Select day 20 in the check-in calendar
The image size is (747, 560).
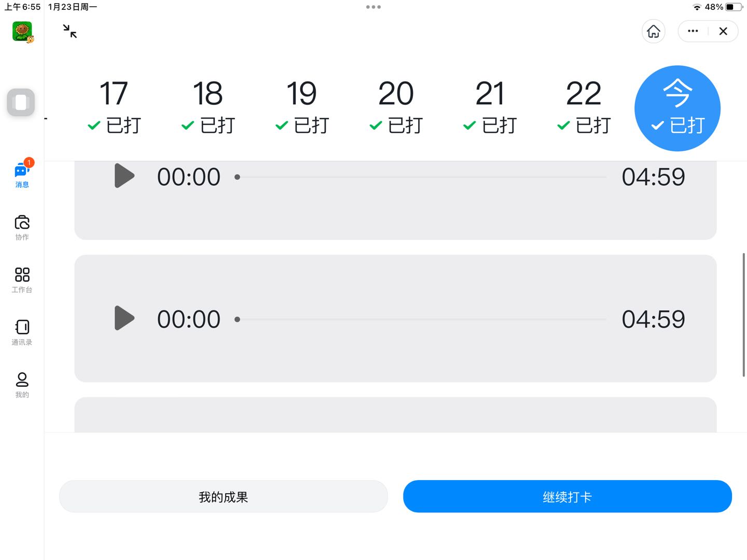click(x=396, y=107)
